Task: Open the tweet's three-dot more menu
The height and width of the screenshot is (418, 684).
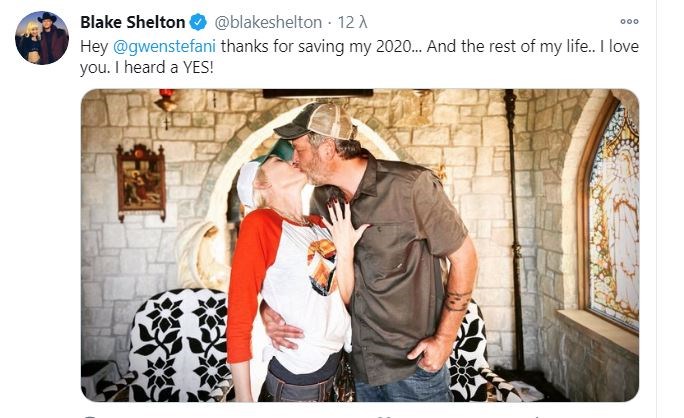Action: click(629, 21)
